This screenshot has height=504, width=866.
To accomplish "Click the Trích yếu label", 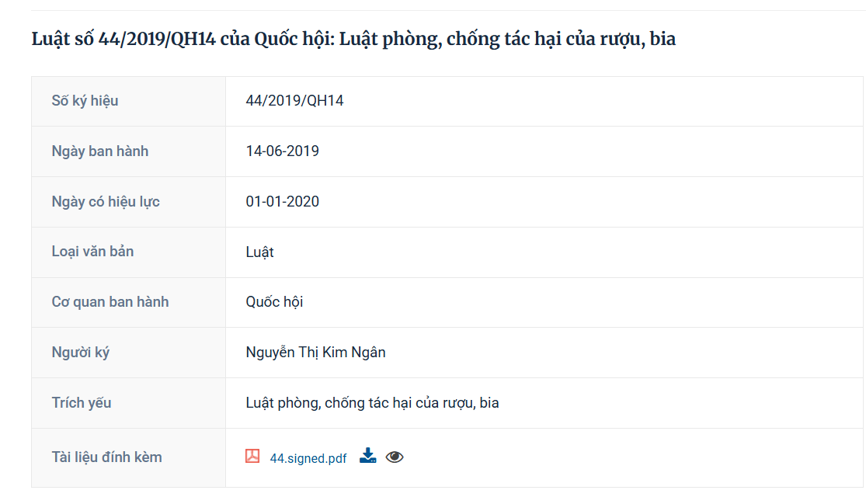I will [82, 403].
